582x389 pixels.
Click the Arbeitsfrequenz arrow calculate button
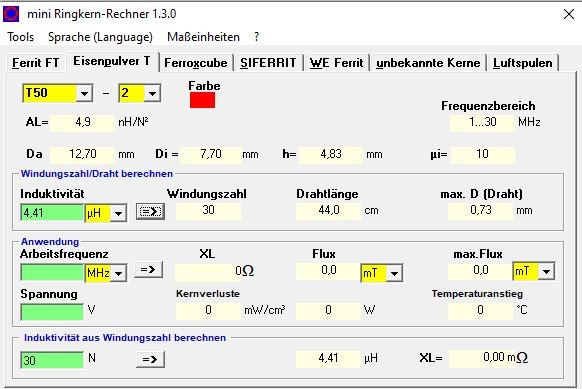(x=148, y=269)
